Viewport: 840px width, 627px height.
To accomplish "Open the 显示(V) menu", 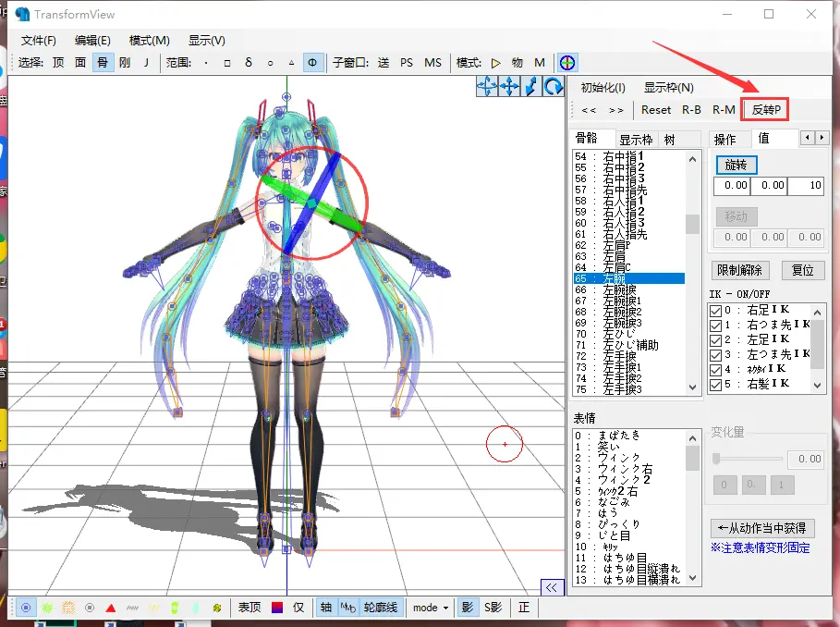I will 207,40.
